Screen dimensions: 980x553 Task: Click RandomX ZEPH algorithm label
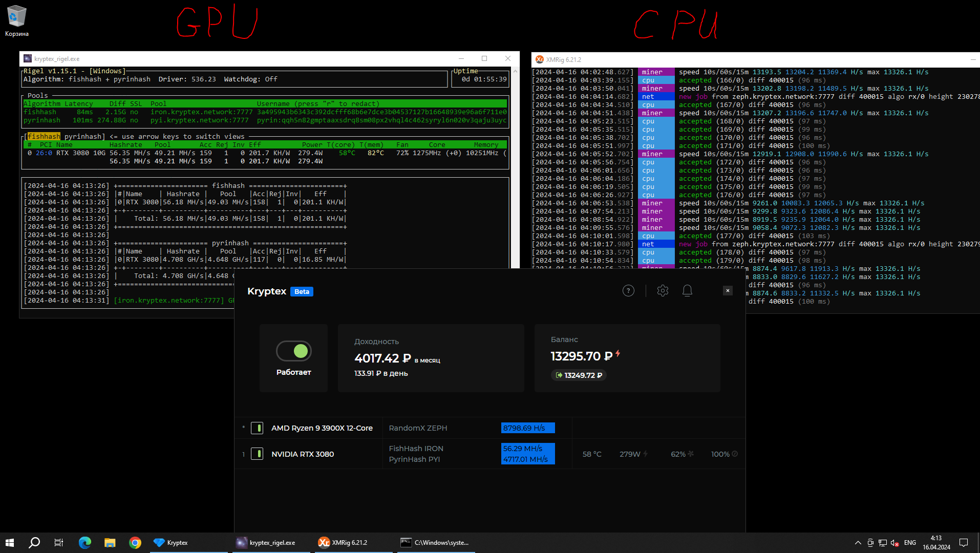point(418,428)
